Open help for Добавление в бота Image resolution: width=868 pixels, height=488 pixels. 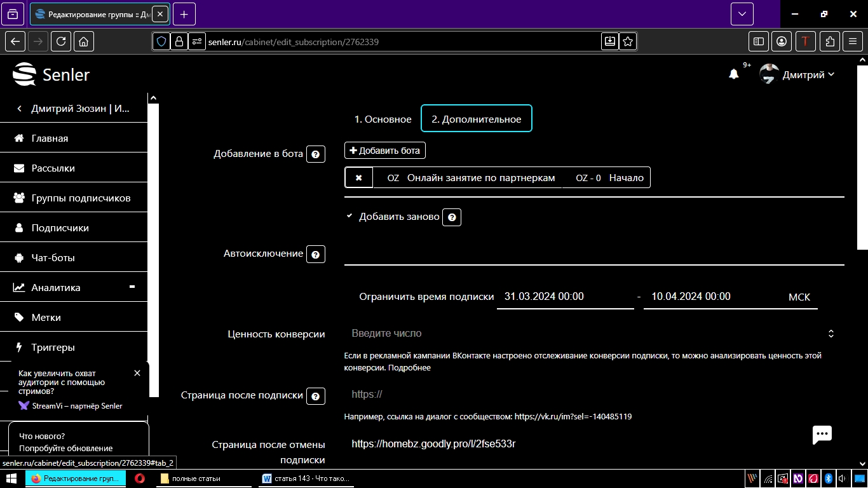tap(316, 154)
